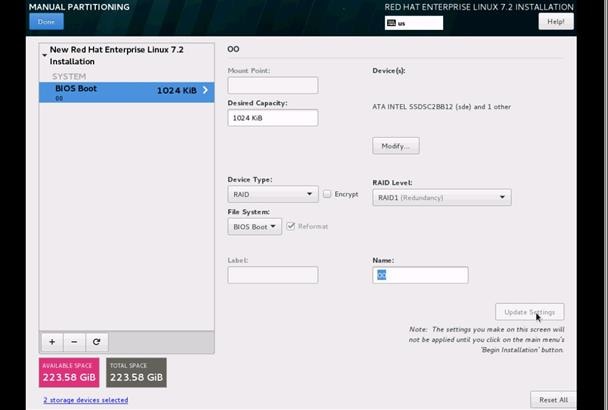Click the Done button
The image size is (608, 410).
[46, 21]
